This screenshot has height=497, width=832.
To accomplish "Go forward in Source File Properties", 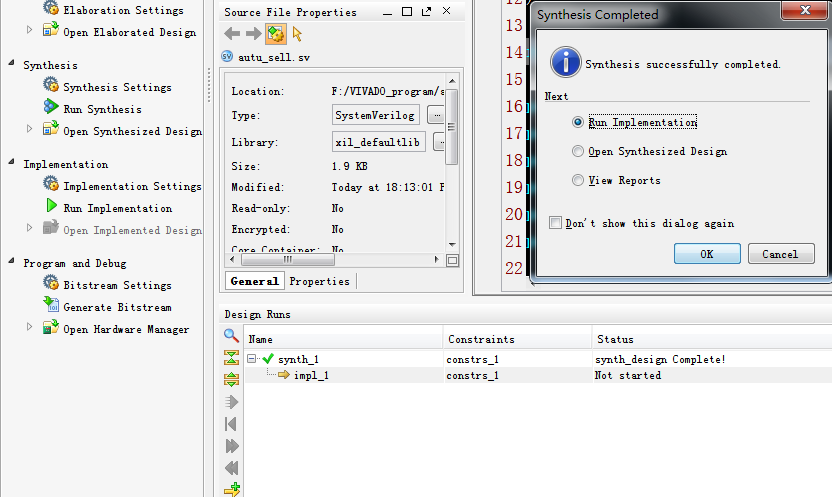I will pos(254,34).
